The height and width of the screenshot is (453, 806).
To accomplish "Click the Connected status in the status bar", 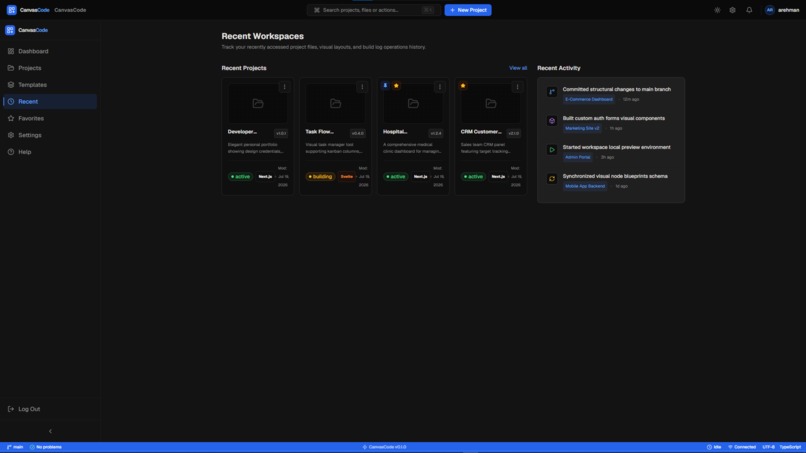I will click(x=742, y=447).
